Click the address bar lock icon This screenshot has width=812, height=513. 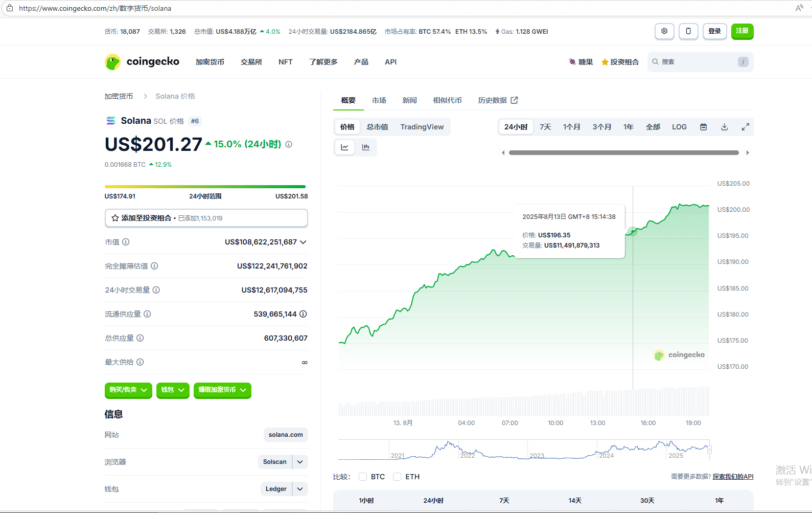[10, 8]
